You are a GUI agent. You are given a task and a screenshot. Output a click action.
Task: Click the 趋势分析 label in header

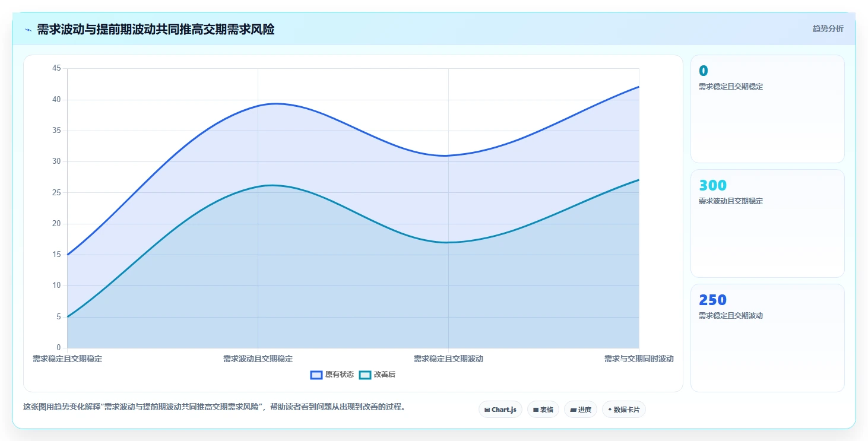click(x=828, y=28)
